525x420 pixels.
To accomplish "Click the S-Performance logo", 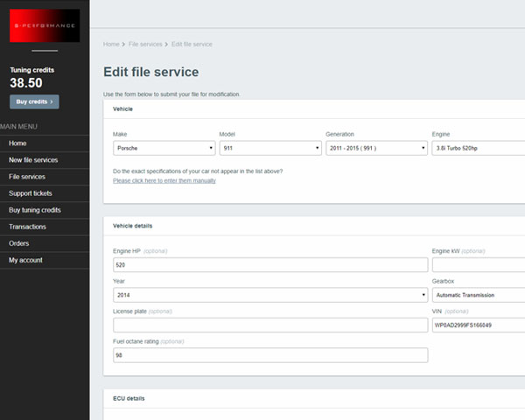I will 45,26.
